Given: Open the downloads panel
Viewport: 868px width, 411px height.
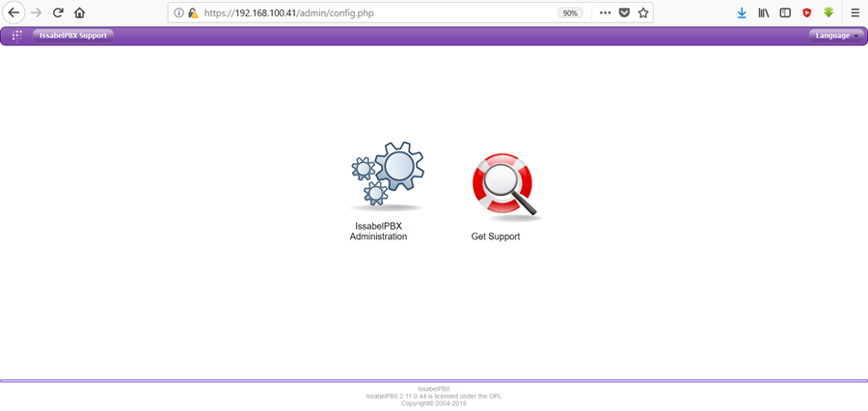Looking at the screenshot, I should pos(742,13).
